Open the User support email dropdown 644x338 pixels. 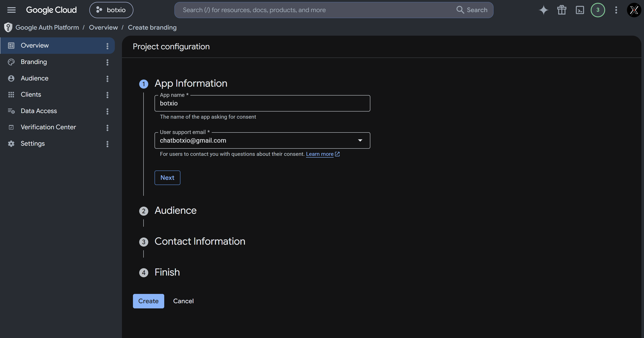click(x=262, y=140)
